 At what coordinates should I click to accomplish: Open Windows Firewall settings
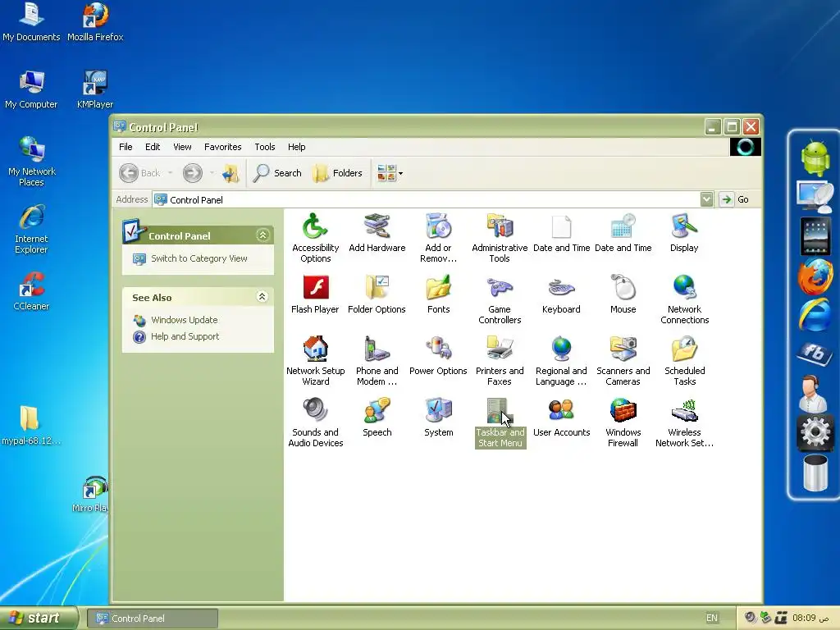coord(623,422)
